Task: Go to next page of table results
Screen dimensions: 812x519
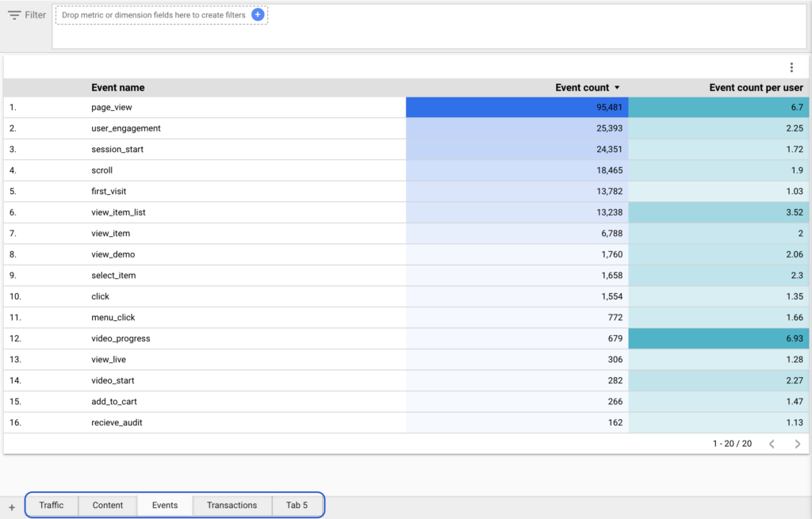Action: coord(798,444)
